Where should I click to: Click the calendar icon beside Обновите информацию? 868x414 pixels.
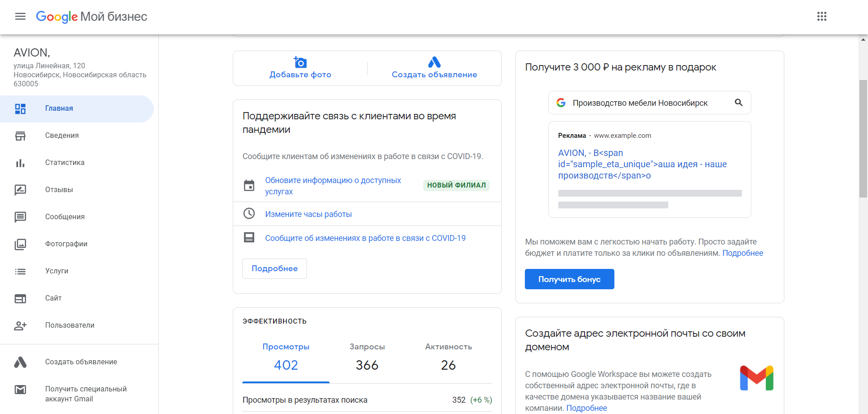pos(249,185)
